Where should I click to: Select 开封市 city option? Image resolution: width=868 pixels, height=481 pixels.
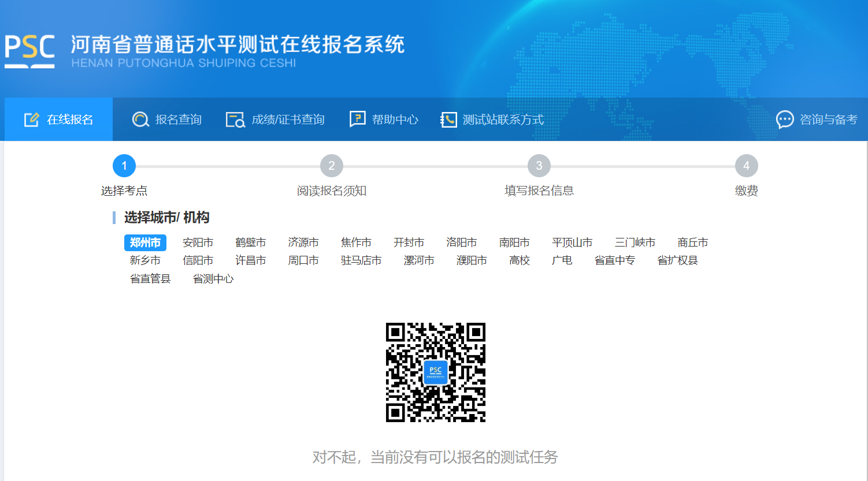click(x=409, y=243)
